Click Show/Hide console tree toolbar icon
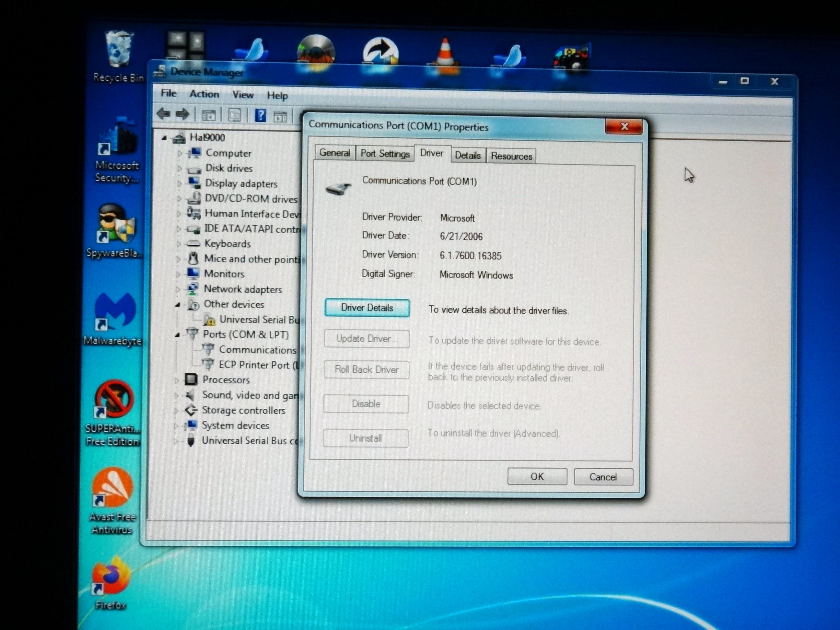 tap(208, 115)
